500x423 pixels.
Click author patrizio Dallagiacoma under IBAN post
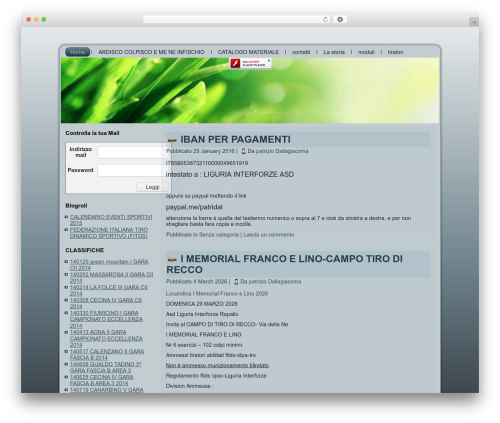click(x=282, y=151)
